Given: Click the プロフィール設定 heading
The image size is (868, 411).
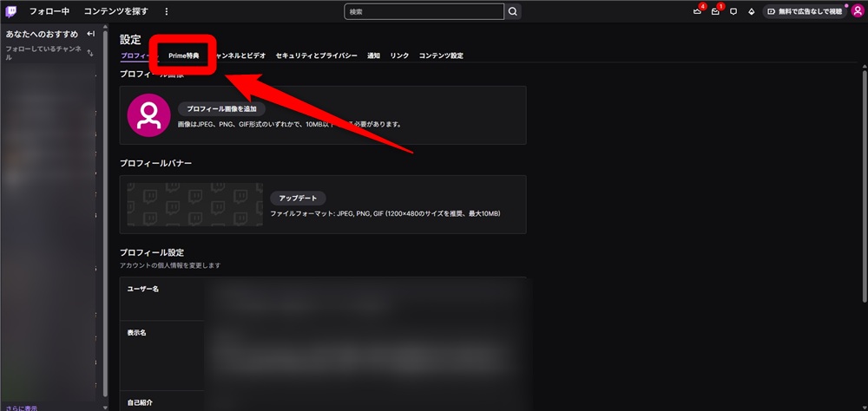Looking at the screenshot, I should click(152, 253).
